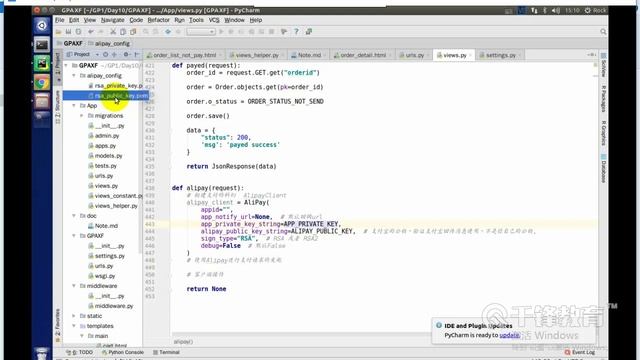Open the File menu
Viewport: 640px width, 360px height.
(x=60, y=20)
